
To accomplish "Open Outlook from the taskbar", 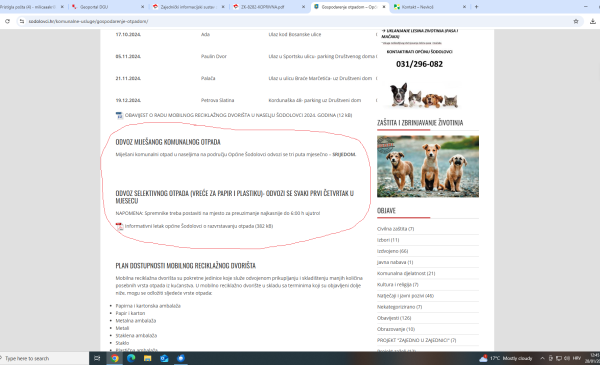I will pyautogui.click(x=164, y=358).
